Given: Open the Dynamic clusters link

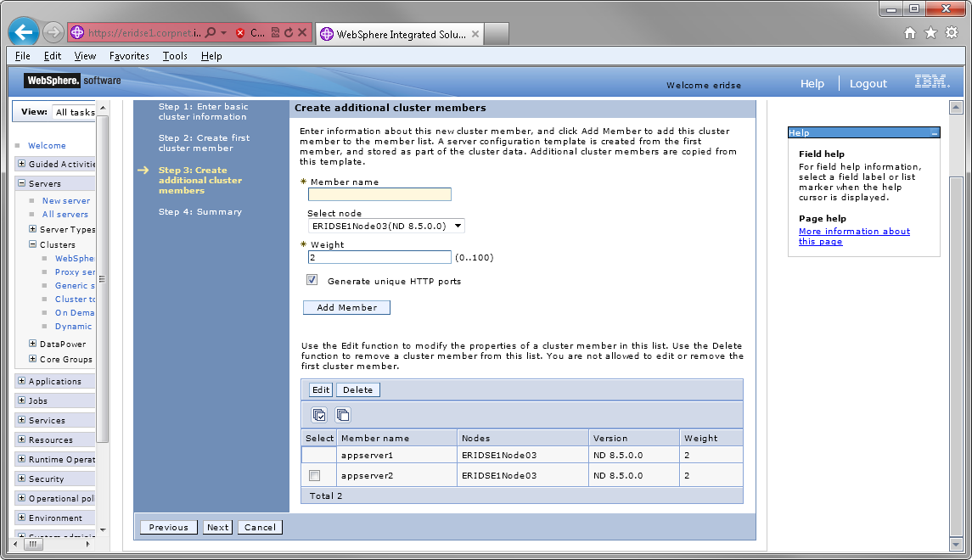Looking at the screenshot, I should click(x=73, y=327).
